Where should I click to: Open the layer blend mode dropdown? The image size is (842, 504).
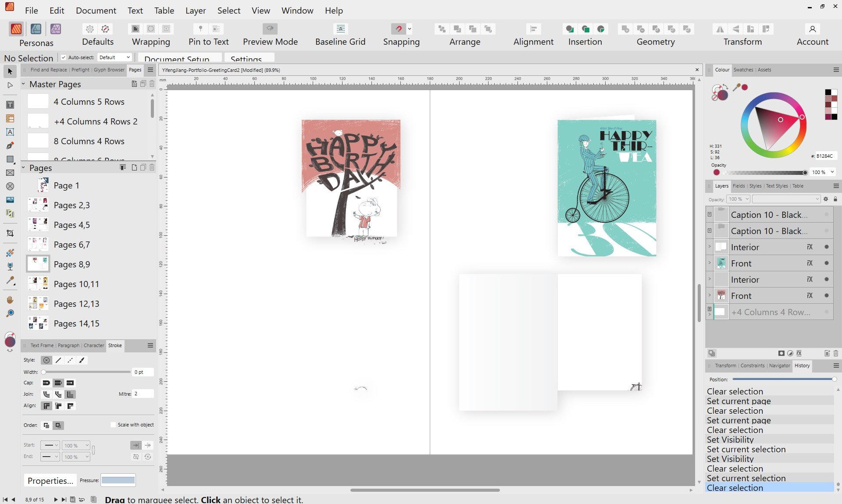(x=786, y=199)
